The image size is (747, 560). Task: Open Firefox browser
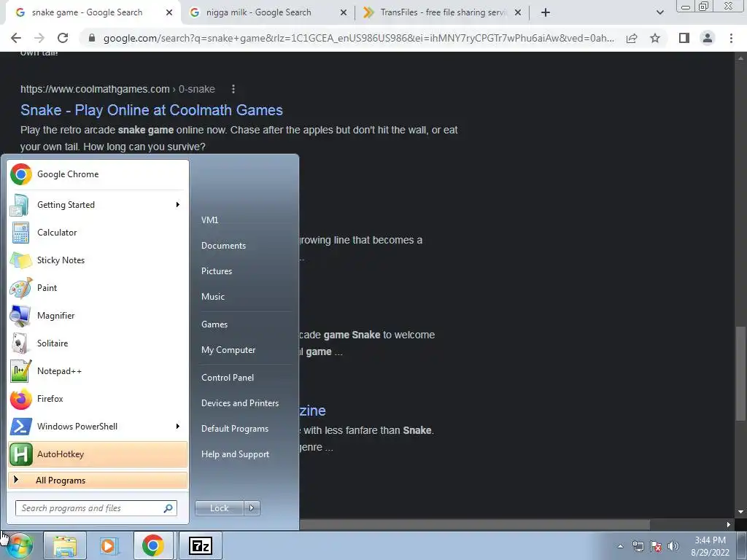click(98, 399)
